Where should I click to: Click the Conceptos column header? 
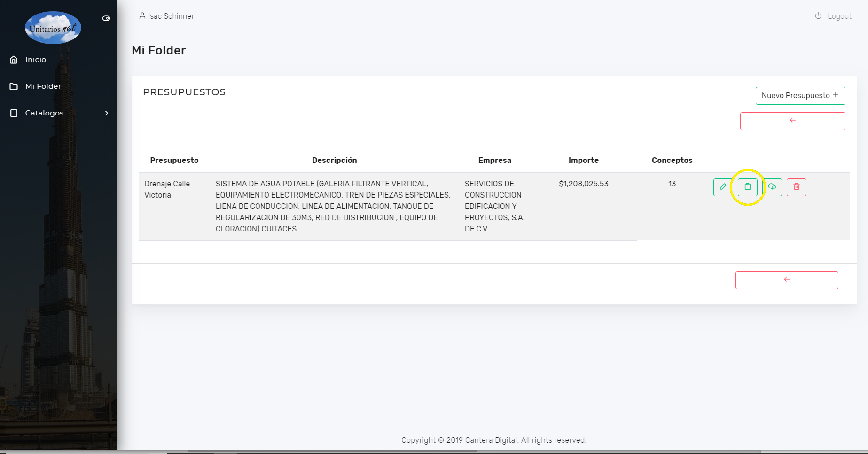(672, 161)
